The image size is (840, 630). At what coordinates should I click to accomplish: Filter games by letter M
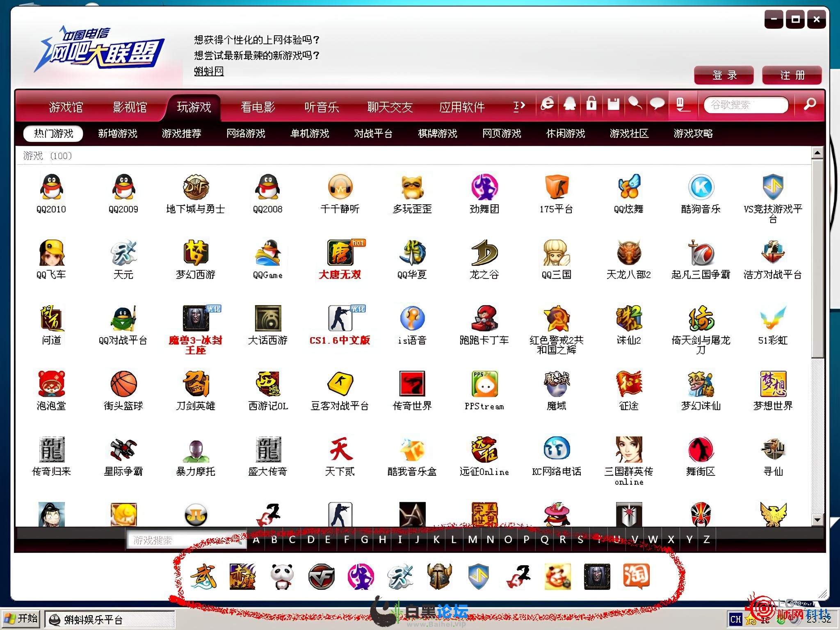point(472,539)
